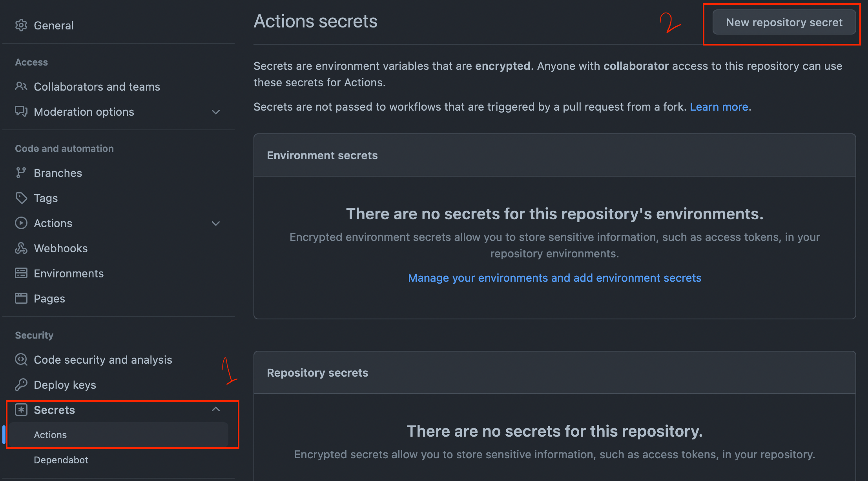868x481 pixels.
Task: Open Manage your environments link
Action: [x=554, y=278]
